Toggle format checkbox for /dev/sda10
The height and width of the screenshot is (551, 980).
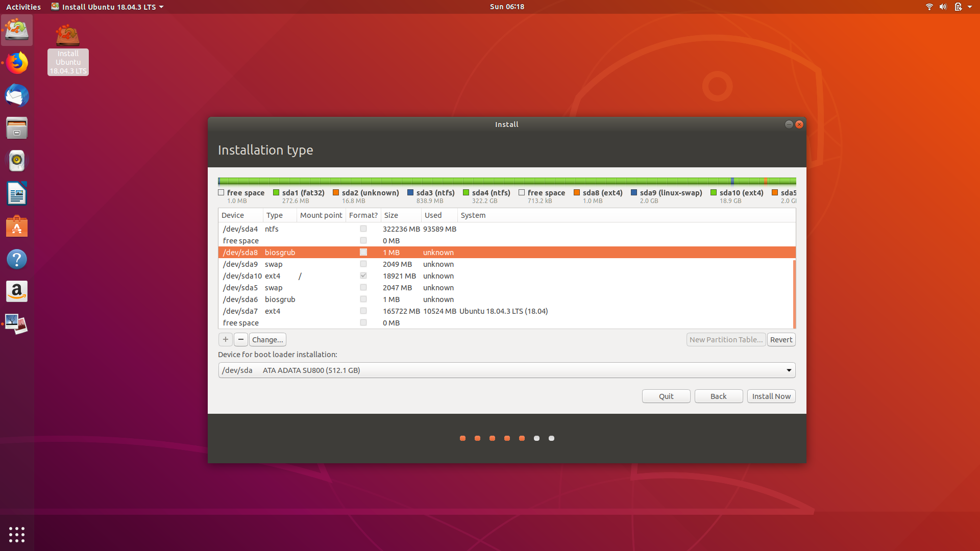pos(363,275)
